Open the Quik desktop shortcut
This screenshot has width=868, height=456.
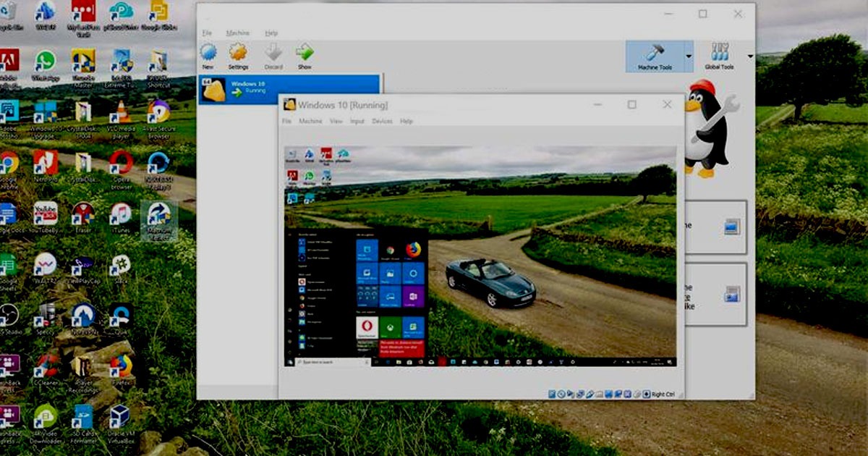point(121,319)
